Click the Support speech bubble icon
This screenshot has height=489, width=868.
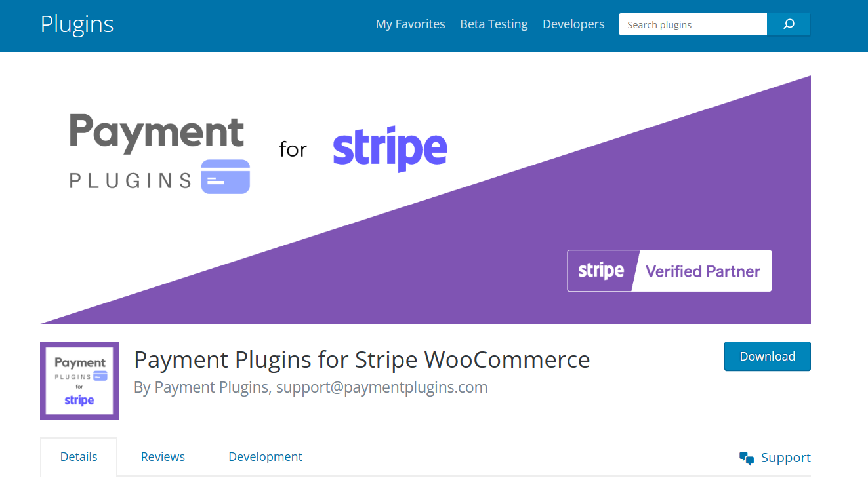click(747, 458)
